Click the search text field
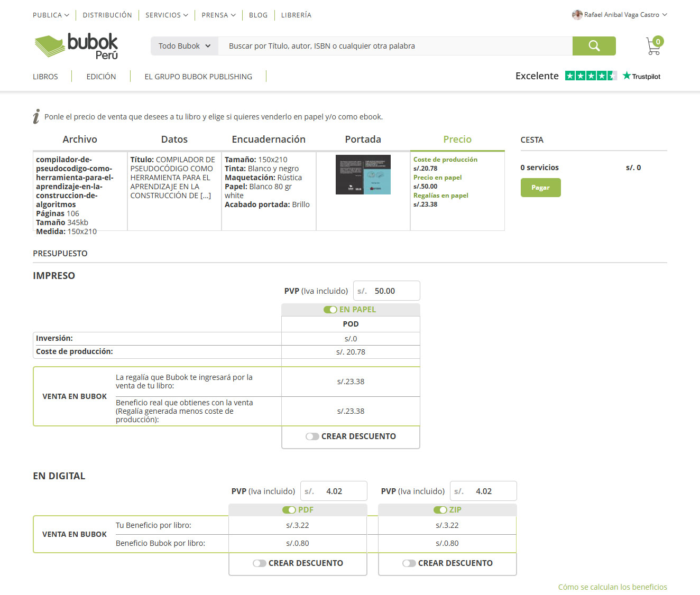Screen dimensions: 700x595 [x=395, y=46]
